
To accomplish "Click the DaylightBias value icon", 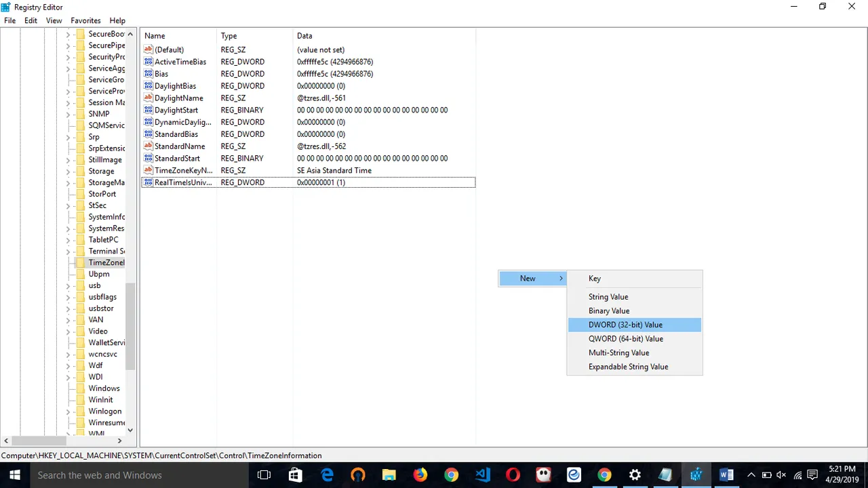I will (x=149, y=86).
